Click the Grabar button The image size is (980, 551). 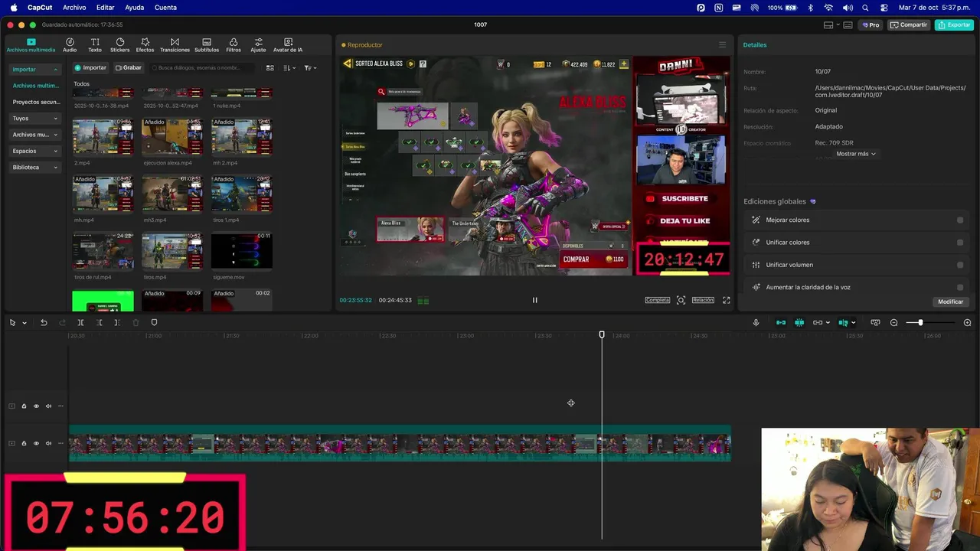pos(128,68)
